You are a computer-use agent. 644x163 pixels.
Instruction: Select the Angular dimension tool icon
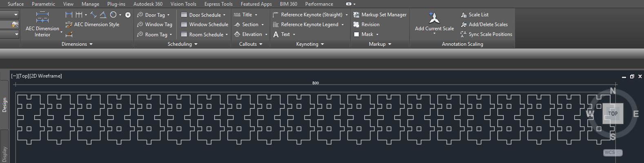click(103, 15)
